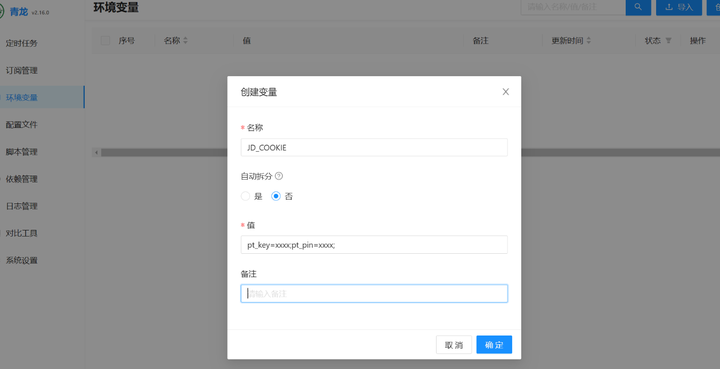Select the 是 radio for auto-split
Screen dimensions: 720x369
246,196
